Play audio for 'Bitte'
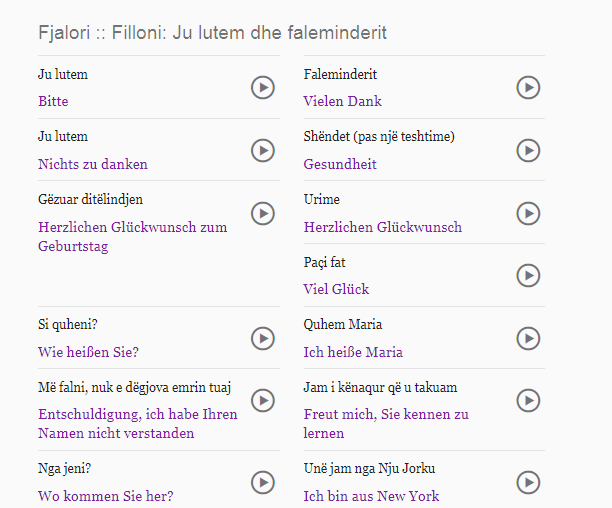Screen dimensions: 612x508 pyautogui.click(x=263, y=87)
